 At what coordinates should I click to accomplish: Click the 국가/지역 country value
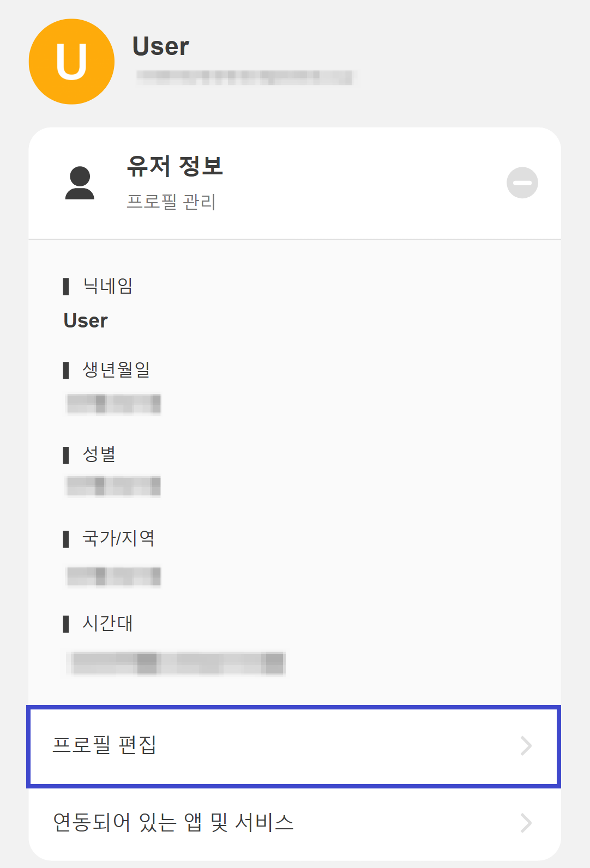[113, 575]
